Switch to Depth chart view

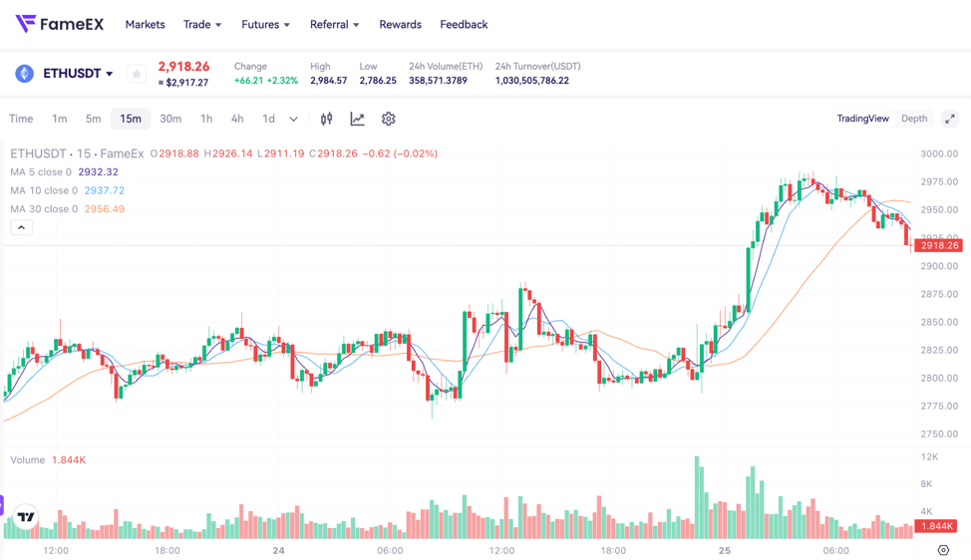914,119
